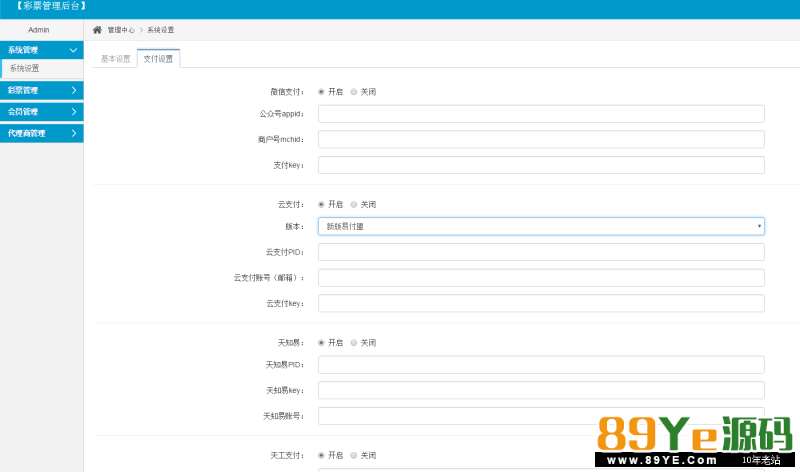800x472 pixels.
Task: Select the 支付设置 tab
Action: (x=158, y=59)
